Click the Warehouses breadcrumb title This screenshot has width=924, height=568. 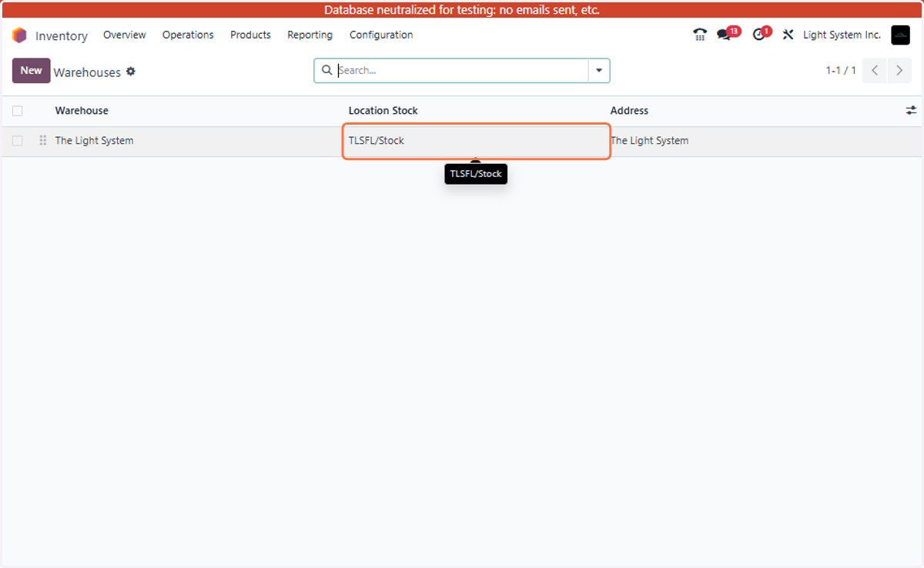(87, 72)
